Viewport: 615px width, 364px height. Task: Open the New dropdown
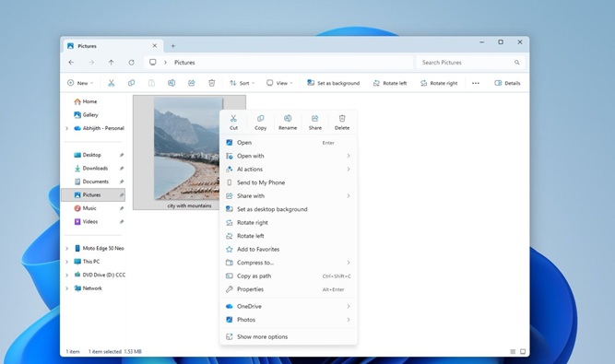pos(80,83)
